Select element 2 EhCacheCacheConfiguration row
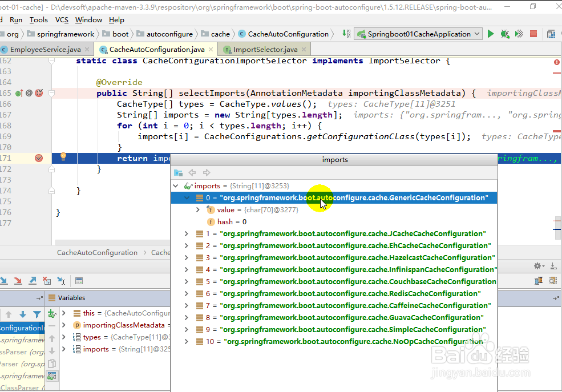The image size is (562, 392). (334, 246)
